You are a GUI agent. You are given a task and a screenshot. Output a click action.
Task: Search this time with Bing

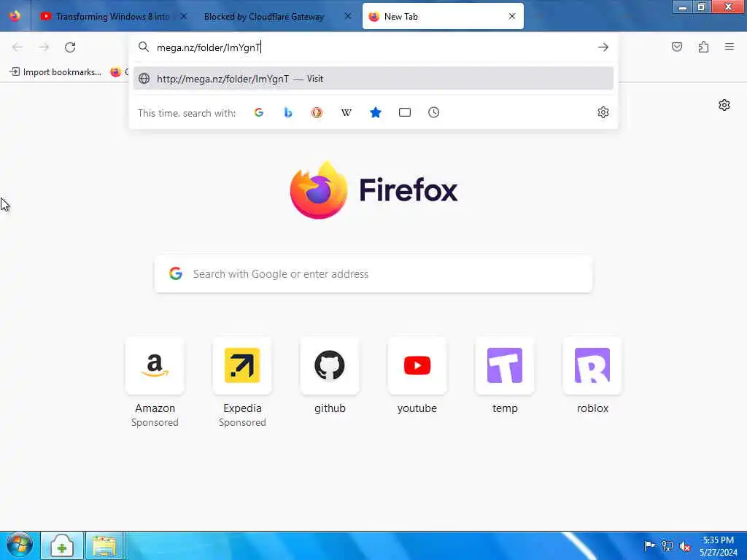tap(287, 112)
